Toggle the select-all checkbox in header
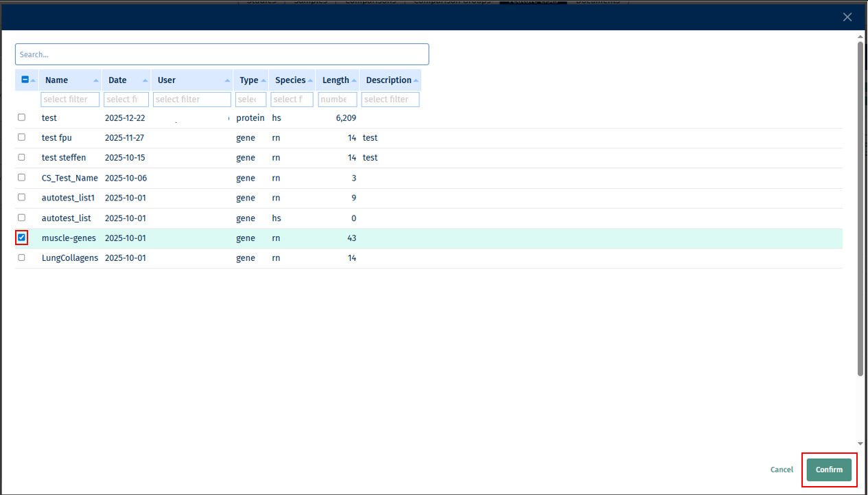The image size is (868, 495). tap(24, 80)
